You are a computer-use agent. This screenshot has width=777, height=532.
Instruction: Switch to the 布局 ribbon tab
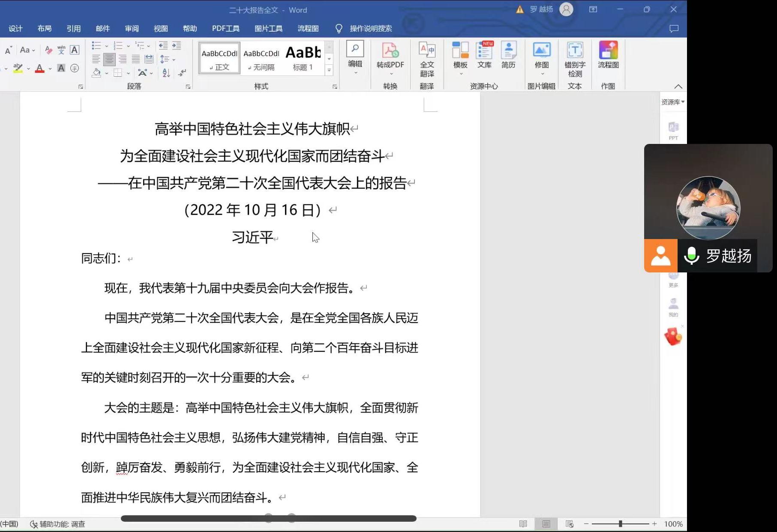(x=45, y=28)
